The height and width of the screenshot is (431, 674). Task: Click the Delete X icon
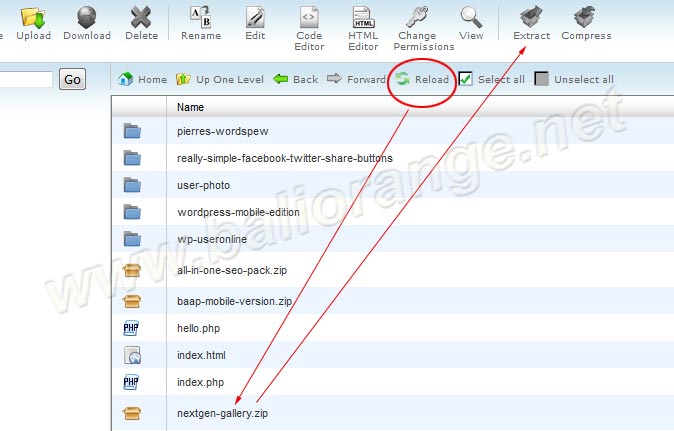click(142, 17)
